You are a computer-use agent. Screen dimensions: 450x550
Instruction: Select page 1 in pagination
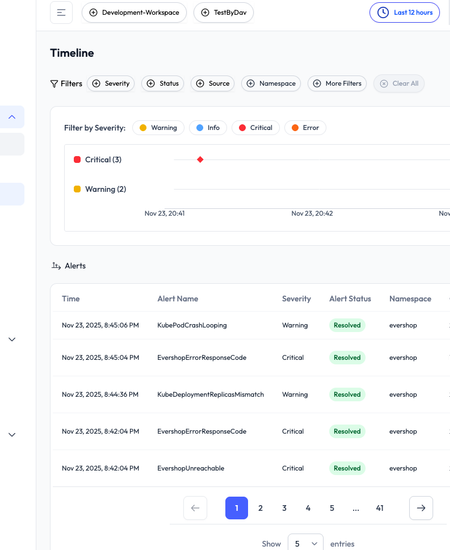236,508
